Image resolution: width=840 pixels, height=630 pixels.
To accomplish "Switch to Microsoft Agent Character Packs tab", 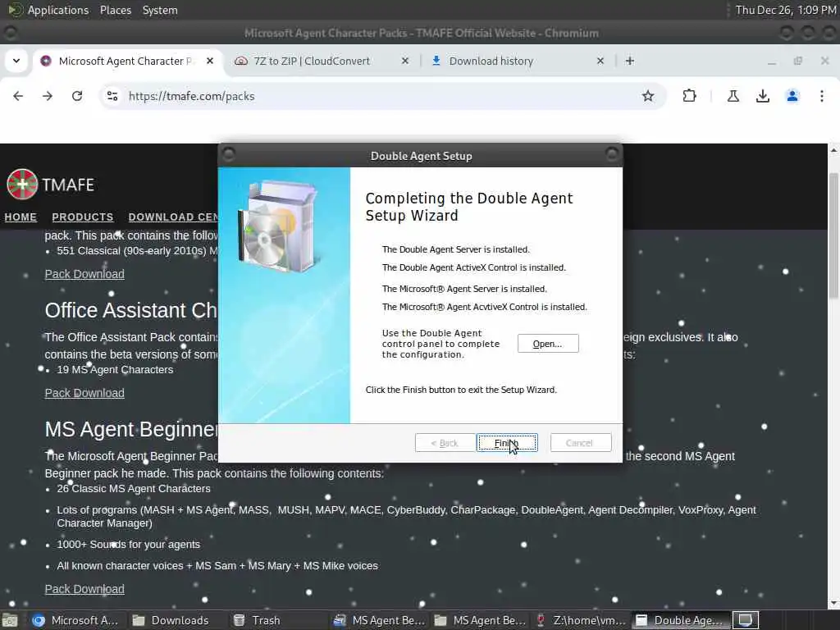I will [126, 61].
